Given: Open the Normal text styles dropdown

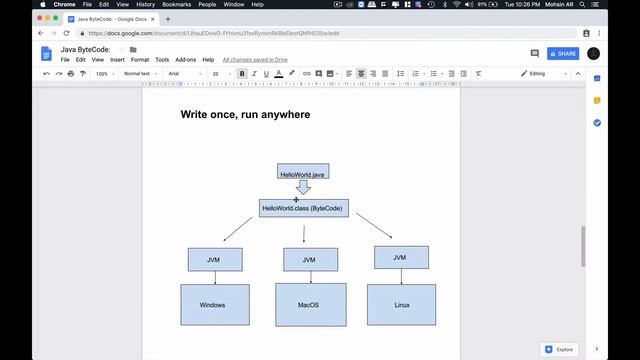Looking at the screenshot, I should point(140,74).
